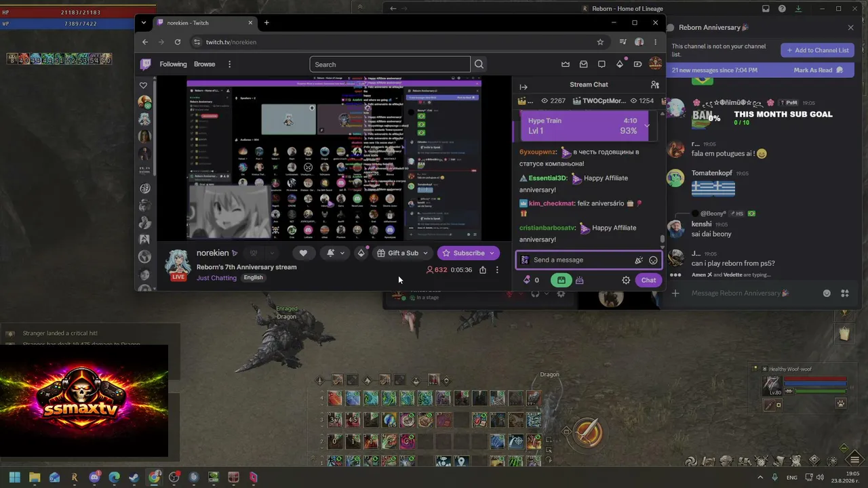This screenshot has width=868, height=488.
Task: Select the norekien - Twitch browser tab
Action: pos(204,22)
